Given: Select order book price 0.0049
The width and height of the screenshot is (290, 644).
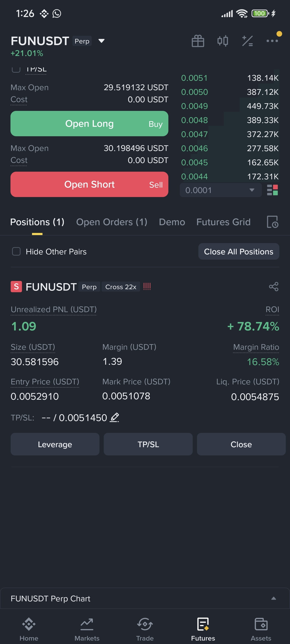Looking at the screenshot, I should coord(194,106).
